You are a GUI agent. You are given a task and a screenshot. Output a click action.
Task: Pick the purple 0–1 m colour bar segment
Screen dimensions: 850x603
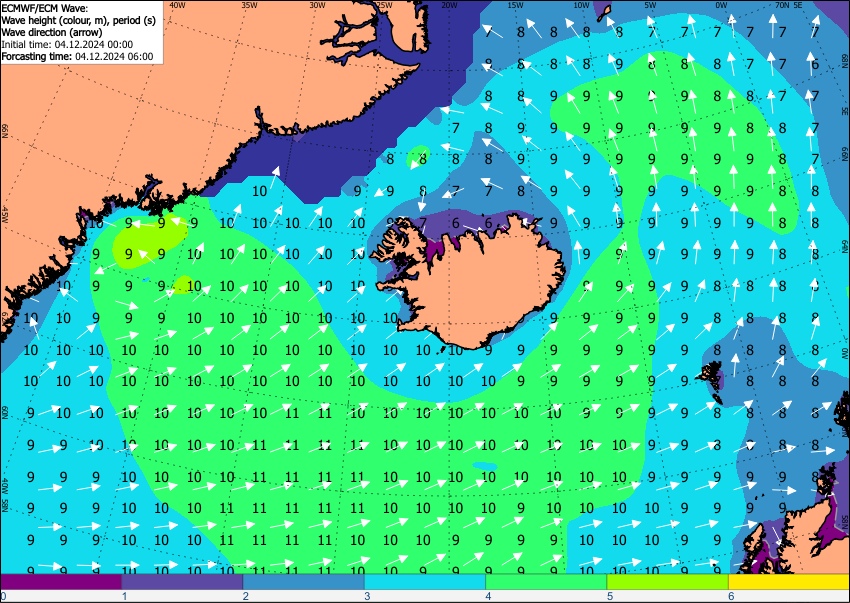61,581
